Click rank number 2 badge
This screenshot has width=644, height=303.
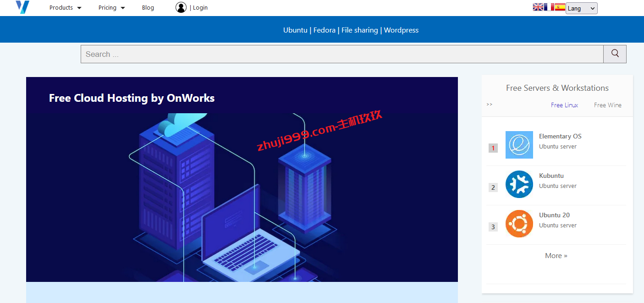(x=493, y=187)
